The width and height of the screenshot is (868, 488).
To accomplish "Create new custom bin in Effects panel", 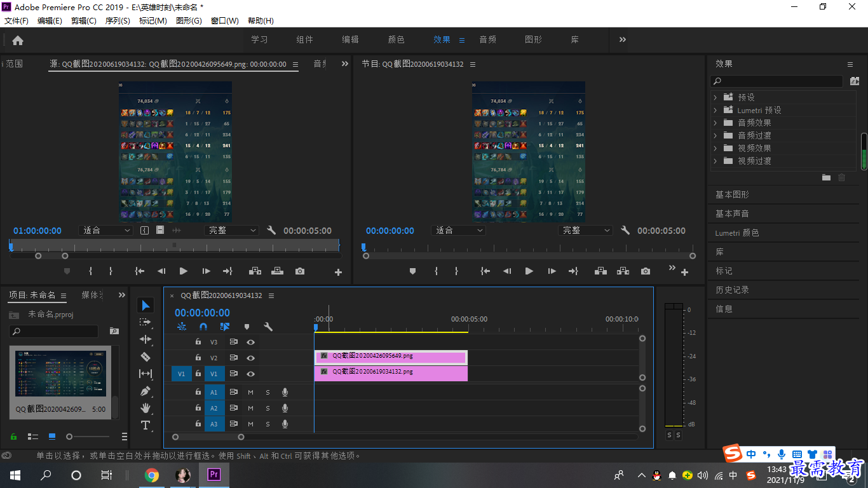I will pyautogui.click(x=826, y=178).
